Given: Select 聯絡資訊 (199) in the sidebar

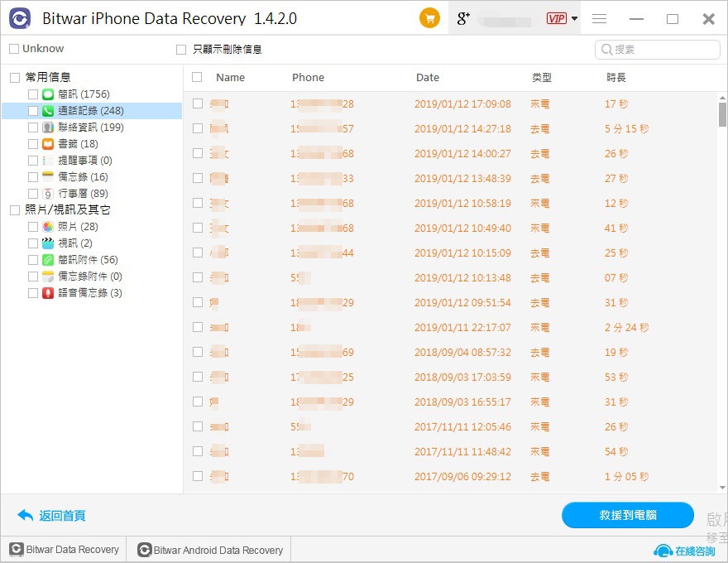Looking at the screenshot, I should 91,128.
